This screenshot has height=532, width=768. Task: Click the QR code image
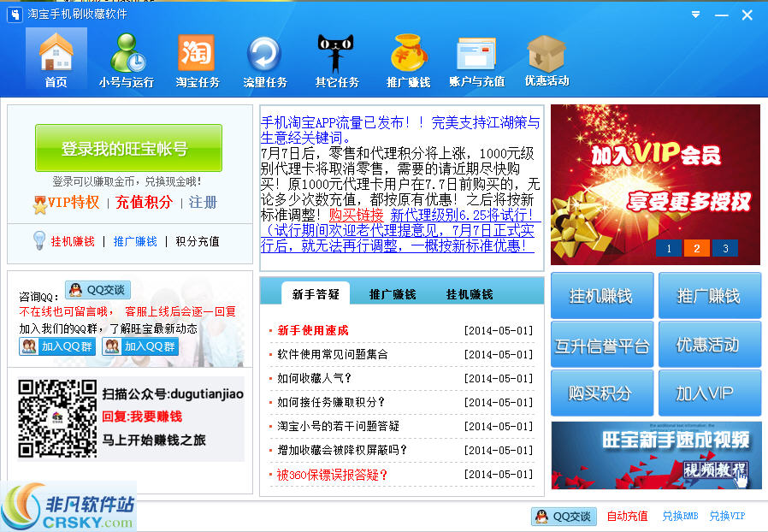pos(57,418)
